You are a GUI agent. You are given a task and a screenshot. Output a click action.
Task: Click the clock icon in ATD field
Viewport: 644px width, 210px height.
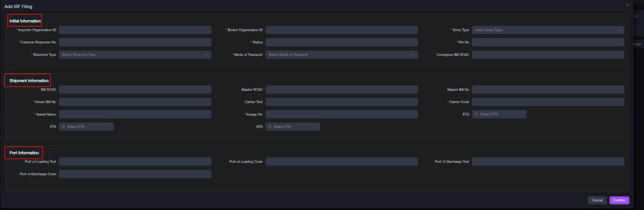click(270, 127)
